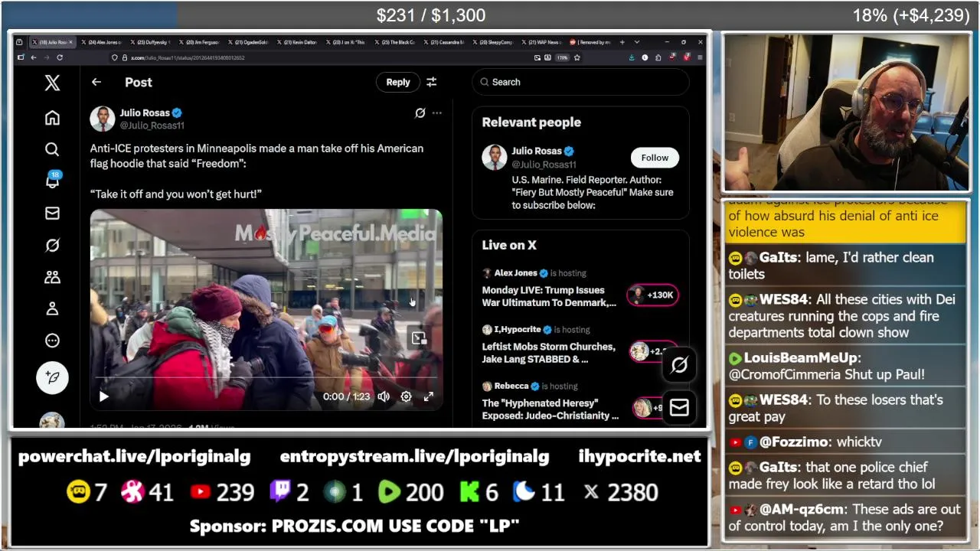Click "Relevant people" heading
This screenshot has height=551, width=980.
point(531,122)
